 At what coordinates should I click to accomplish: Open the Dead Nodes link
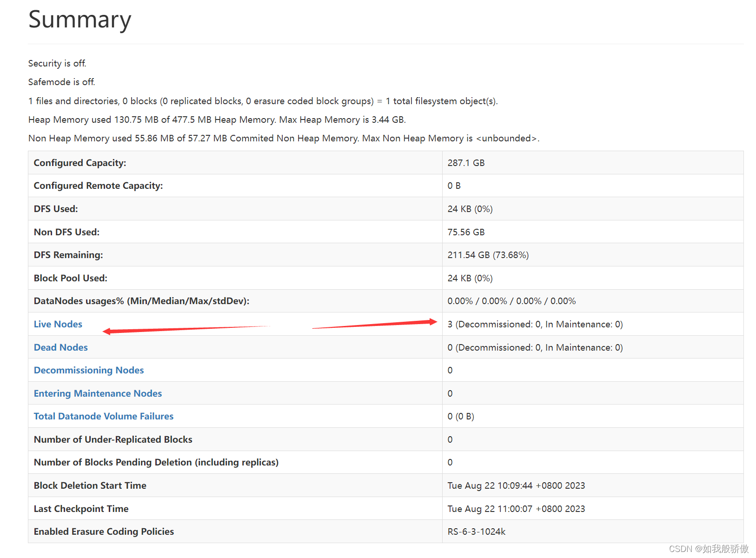point(61,347)
